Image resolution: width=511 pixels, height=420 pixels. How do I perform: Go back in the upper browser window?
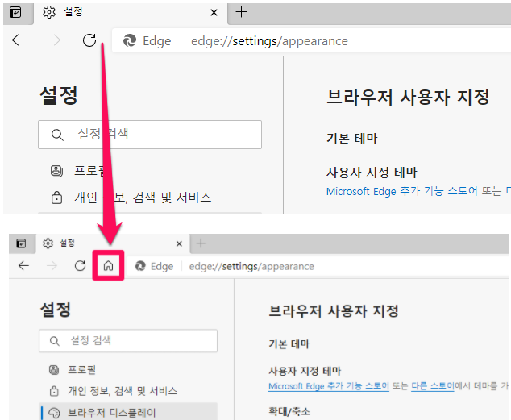(x=19, y=40)
